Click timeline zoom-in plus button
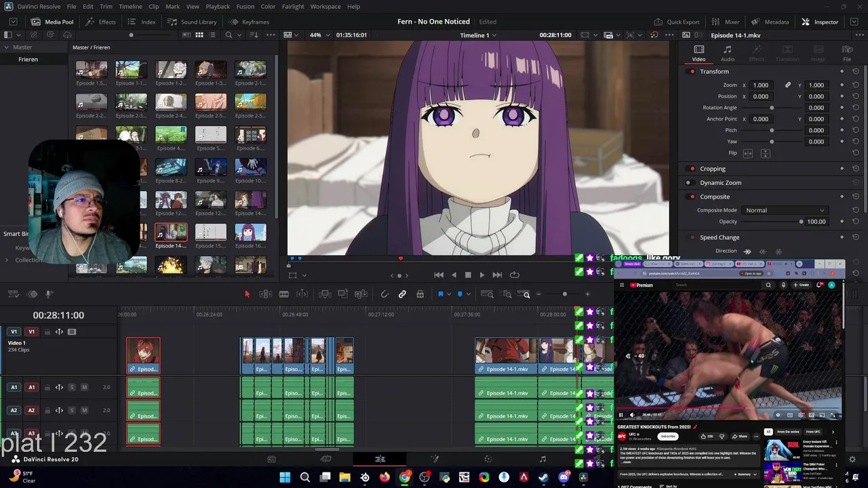868x488 pixels. (x=587, y=294)
